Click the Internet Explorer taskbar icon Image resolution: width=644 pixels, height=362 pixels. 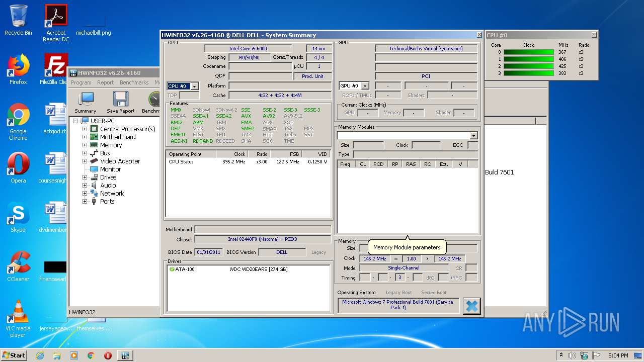40,355
